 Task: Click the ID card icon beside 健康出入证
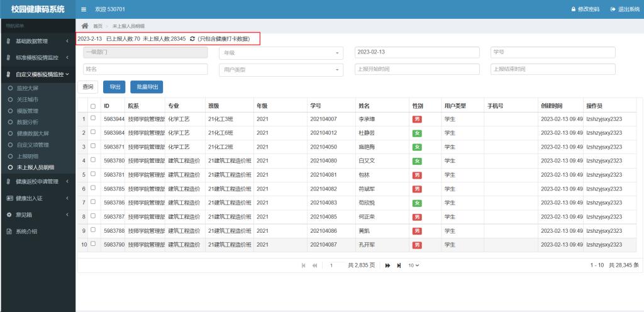click(x=9, y=198)
